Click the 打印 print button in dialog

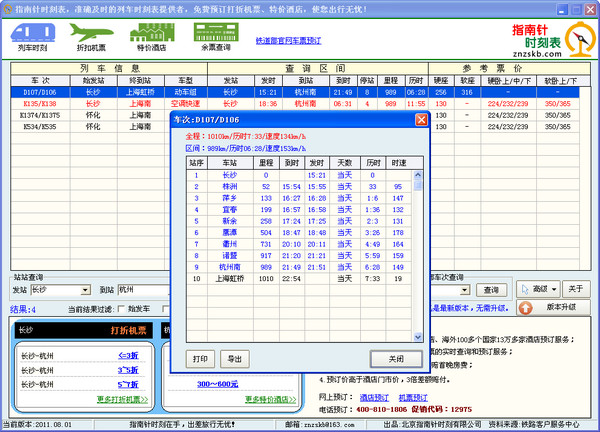[201, 358]
